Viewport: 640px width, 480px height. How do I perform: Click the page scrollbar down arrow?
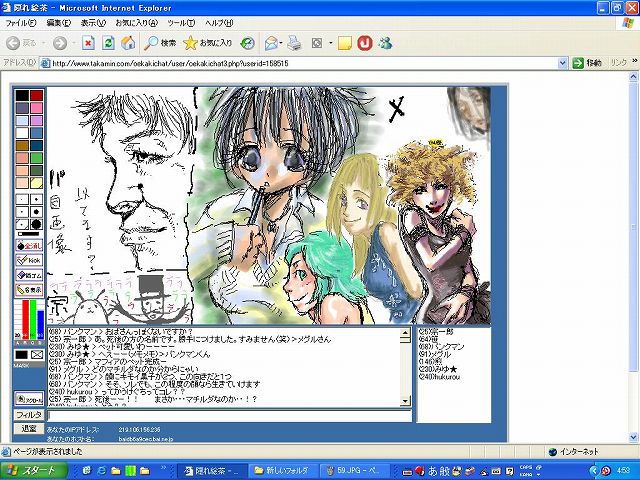[x=634, y=437]
